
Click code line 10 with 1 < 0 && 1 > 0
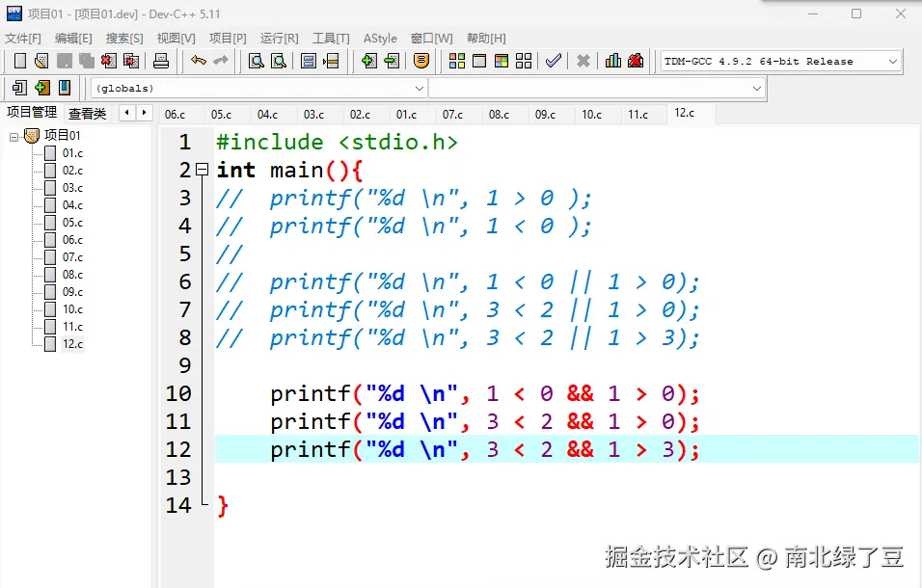click(484, 393)
